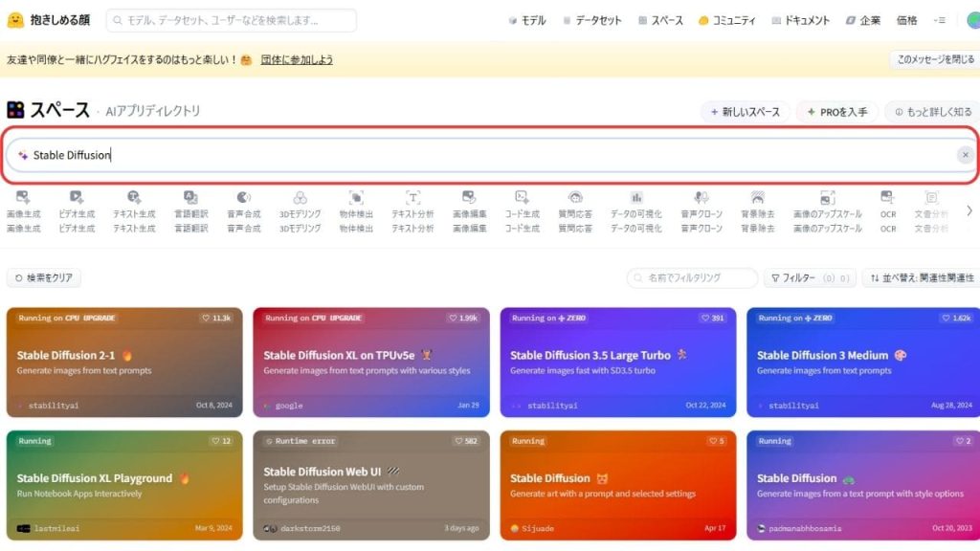Like Stable Diffusion 3.5 Large Turbo heart
Viewport: 980px width, 551px height.
click(712, 318)
